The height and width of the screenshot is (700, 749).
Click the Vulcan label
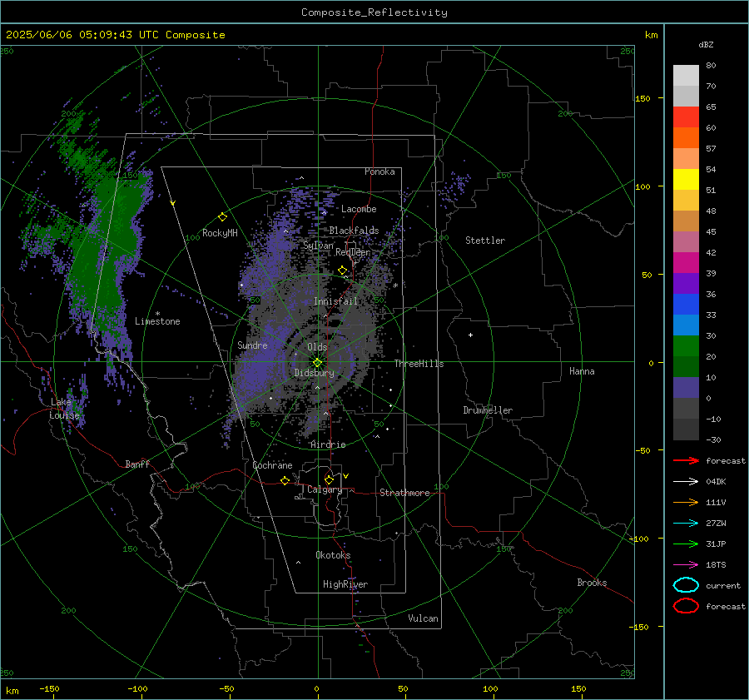[x=423, y=618]
